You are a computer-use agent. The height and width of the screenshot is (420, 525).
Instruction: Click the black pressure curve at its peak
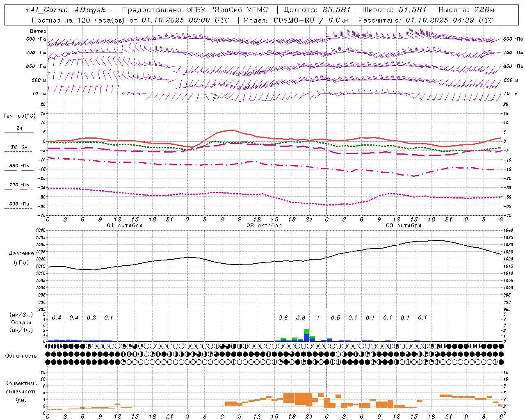click(x=437, y=240)
